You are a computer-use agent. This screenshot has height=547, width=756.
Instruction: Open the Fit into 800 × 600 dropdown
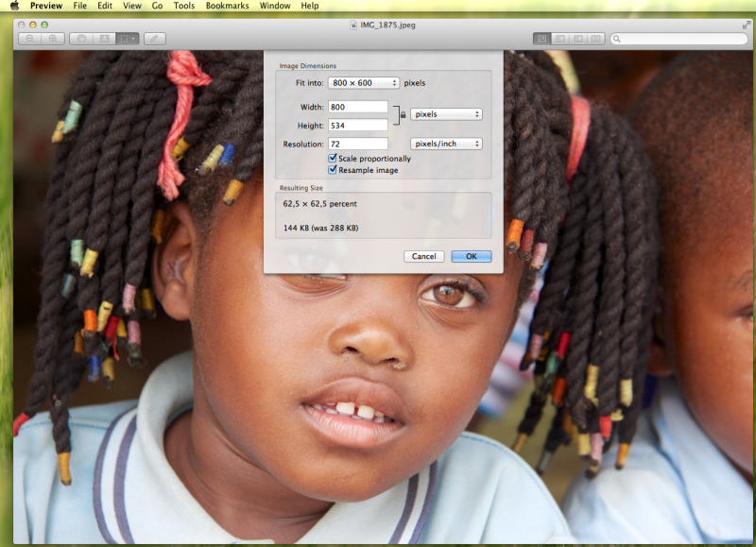(364, 83)
